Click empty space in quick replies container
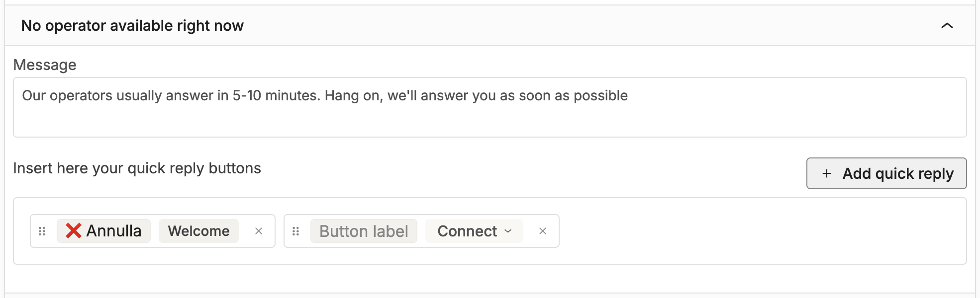The image size is (980, 298). tap(746, 231)
